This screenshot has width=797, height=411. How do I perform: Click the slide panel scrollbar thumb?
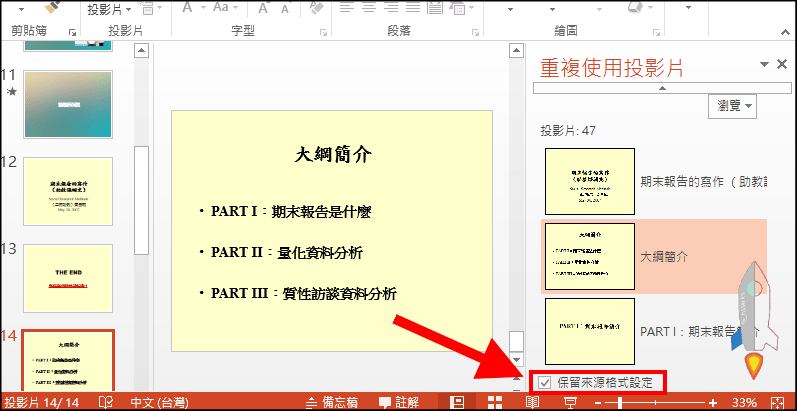[141, 200]
